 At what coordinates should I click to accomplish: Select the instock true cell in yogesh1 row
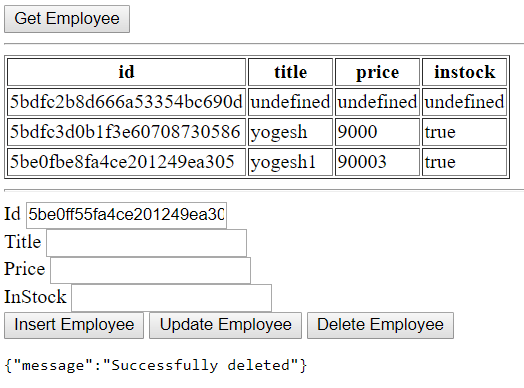(x=465, y=162)
